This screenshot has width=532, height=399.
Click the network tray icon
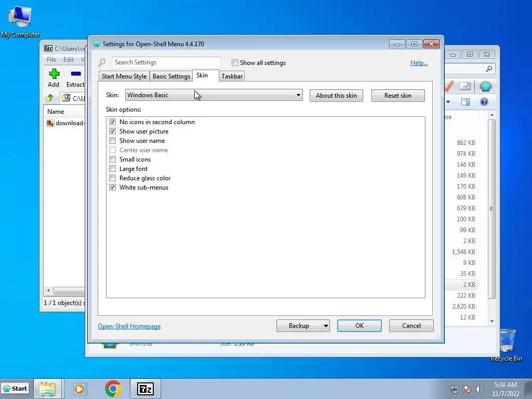(454, 389)
